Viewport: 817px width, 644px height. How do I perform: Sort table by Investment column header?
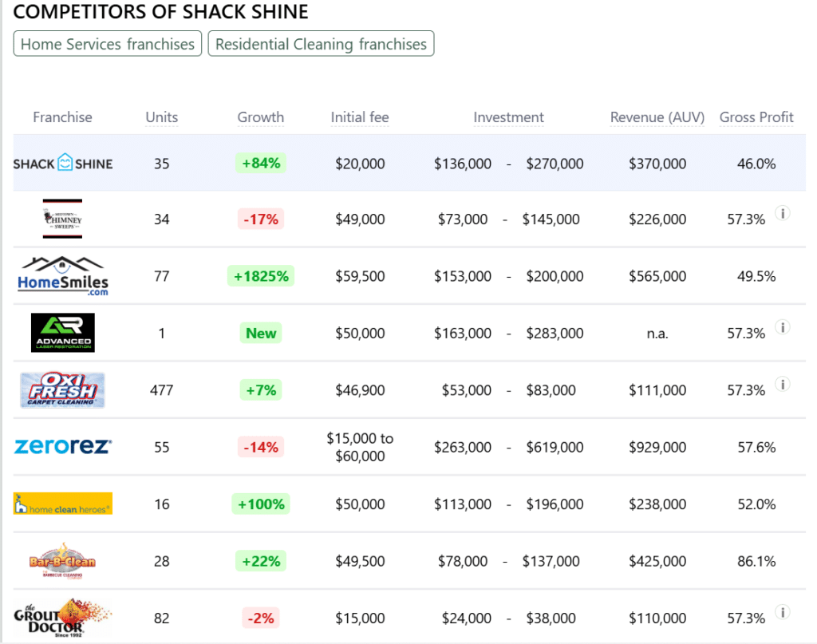508,117
